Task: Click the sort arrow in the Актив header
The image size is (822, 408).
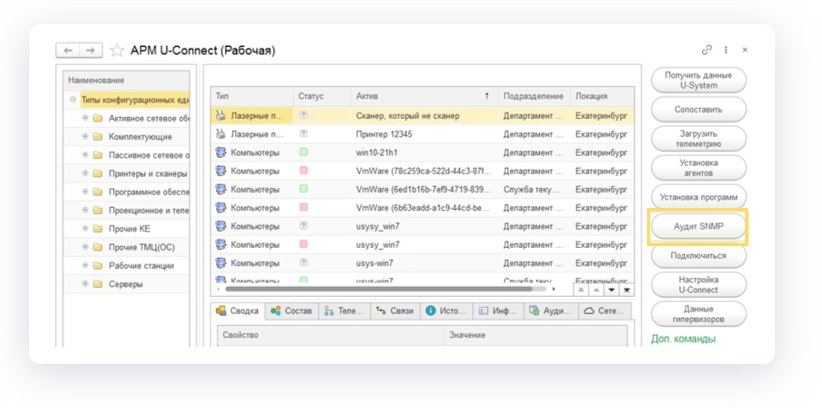Action: click(x=486, y=96)
